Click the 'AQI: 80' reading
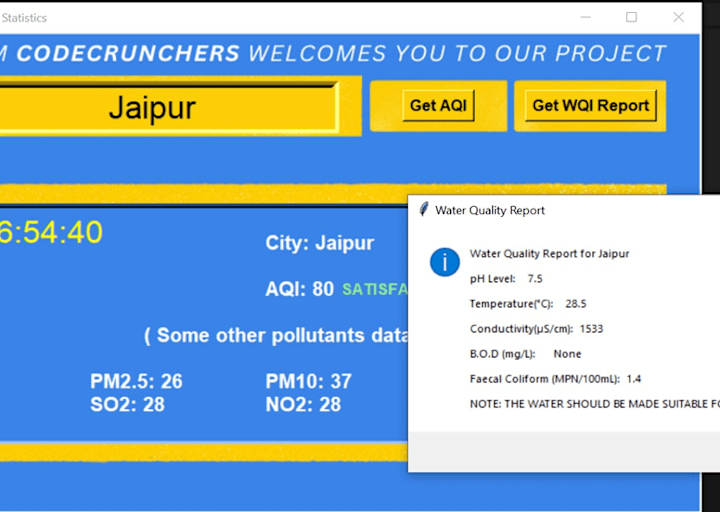720x512 pixels. point(299,289)
